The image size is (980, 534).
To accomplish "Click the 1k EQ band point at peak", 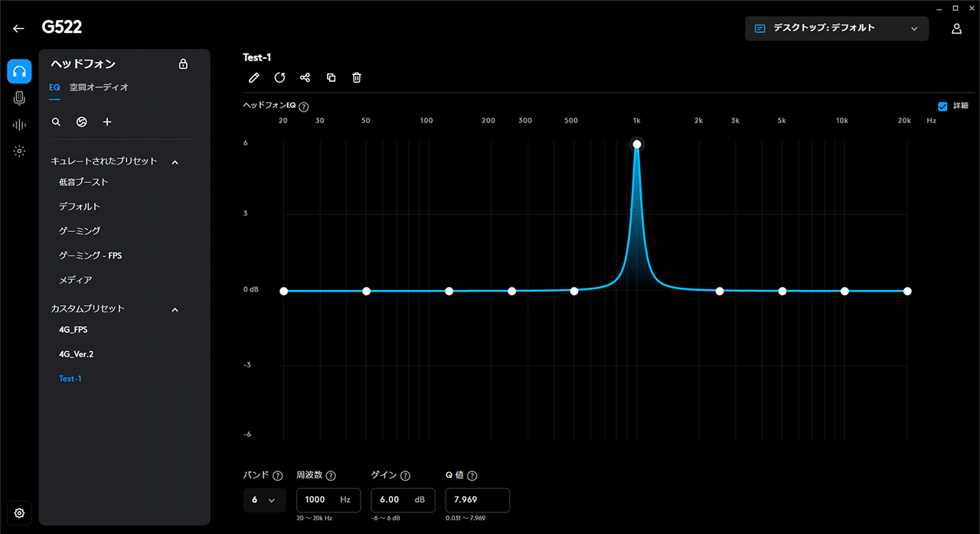I will 637,144.
